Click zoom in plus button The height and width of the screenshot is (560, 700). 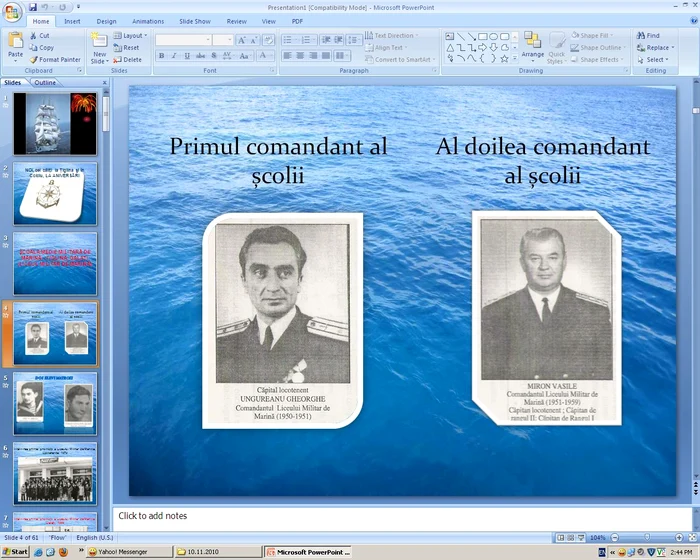pyautogui.click(x=679, y=538)
